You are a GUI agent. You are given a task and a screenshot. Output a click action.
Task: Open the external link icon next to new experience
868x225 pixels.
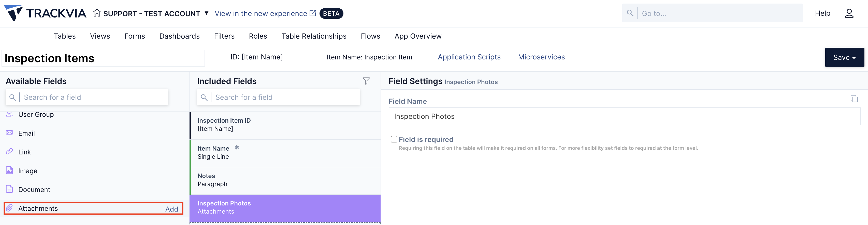pos(313,13)
